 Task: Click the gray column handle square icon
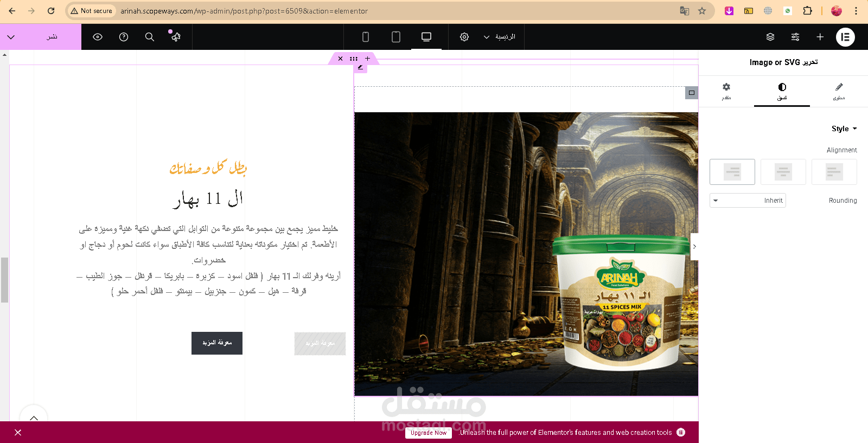(x=692, y=93)
